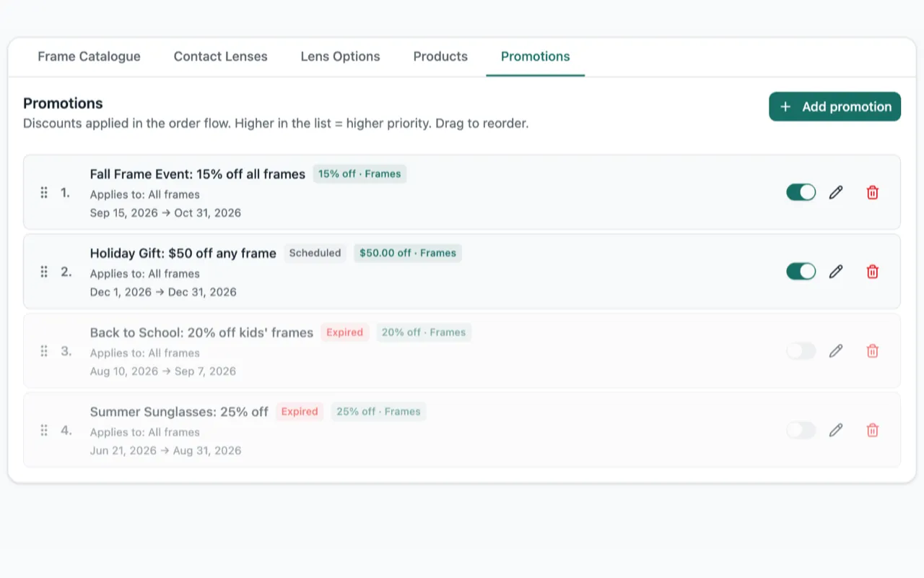Delete the Back to School promotion

(873, 351)
